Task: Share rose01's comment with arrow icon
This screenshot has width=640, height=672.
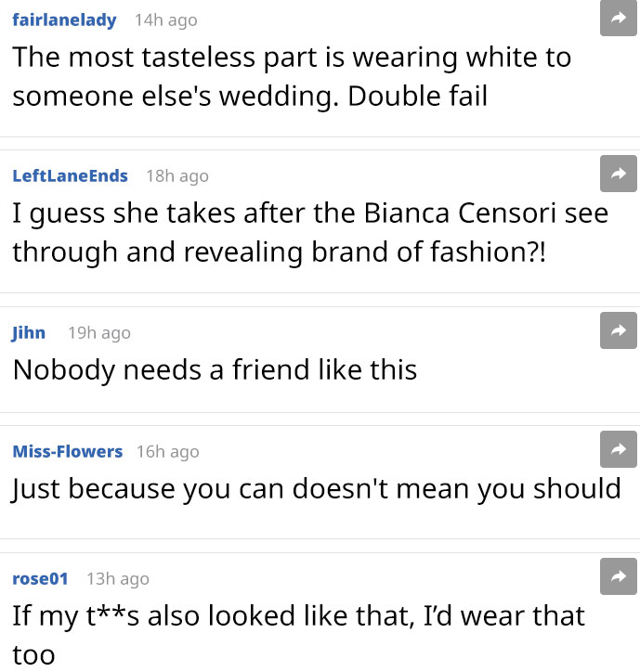Action: 618,576
